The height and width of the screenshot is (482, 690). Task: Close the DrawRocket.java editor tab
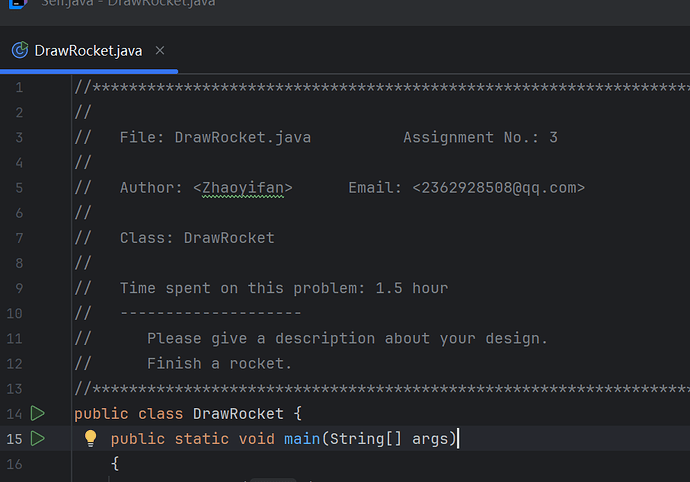point(160,51)
